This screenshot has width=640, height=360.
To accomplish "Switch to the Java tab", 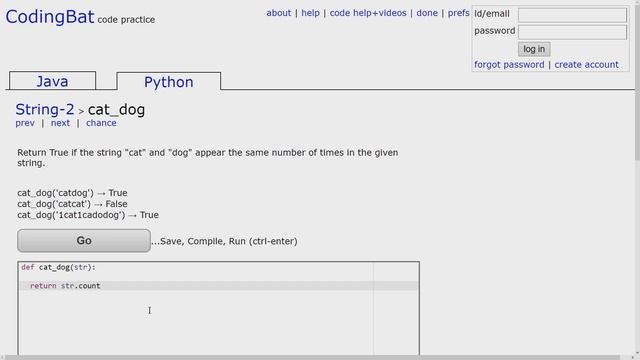I will [52, 81].
